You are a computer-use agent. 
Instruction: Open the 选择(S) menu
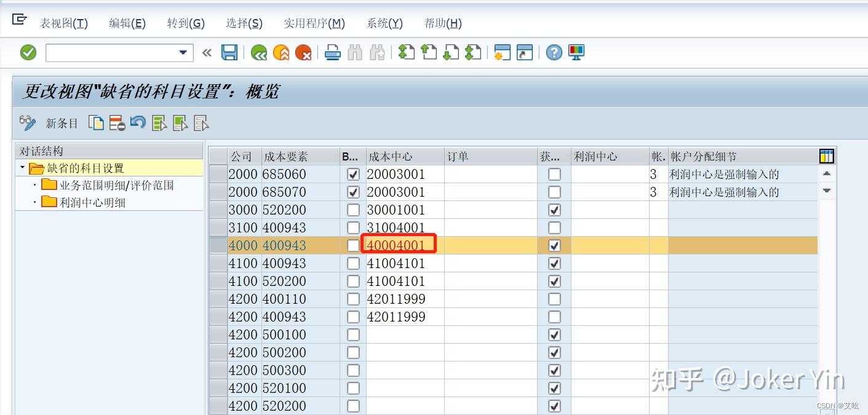[244, 23]
